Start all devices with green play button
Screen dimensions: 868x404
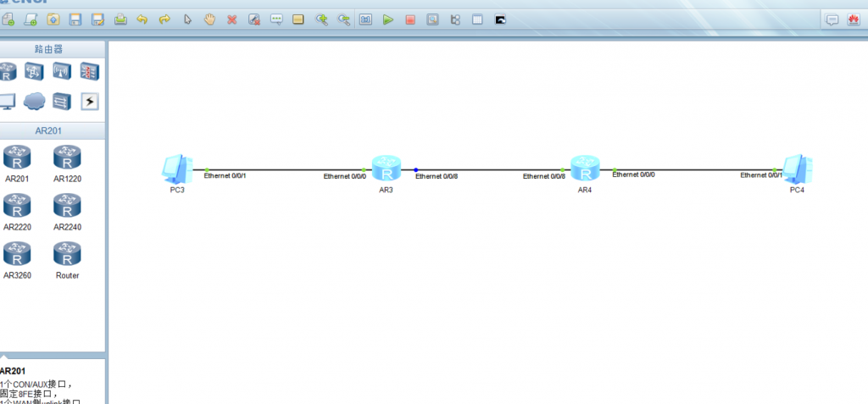(x=387, y=20)
